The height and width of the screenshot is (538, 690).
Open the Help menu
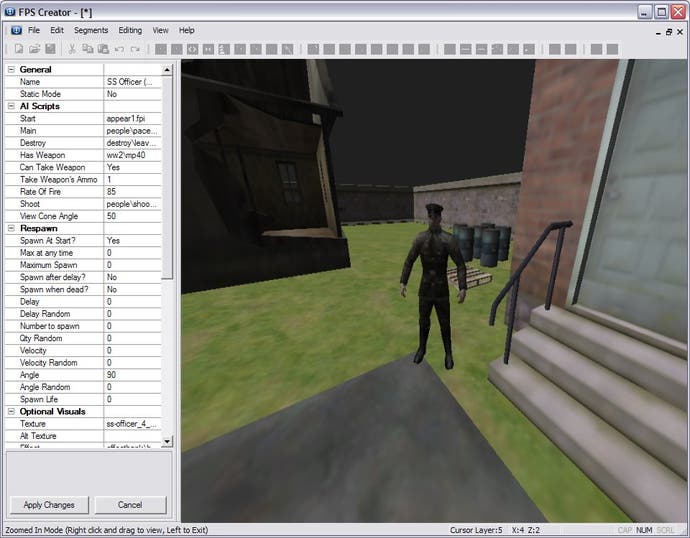pyautogui.click(x=187, y=30)
